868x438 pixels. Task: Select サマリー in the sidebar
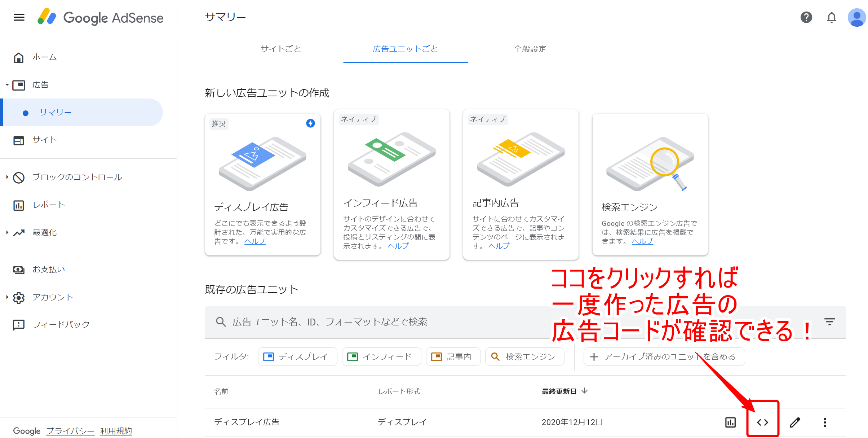point(81,113)
